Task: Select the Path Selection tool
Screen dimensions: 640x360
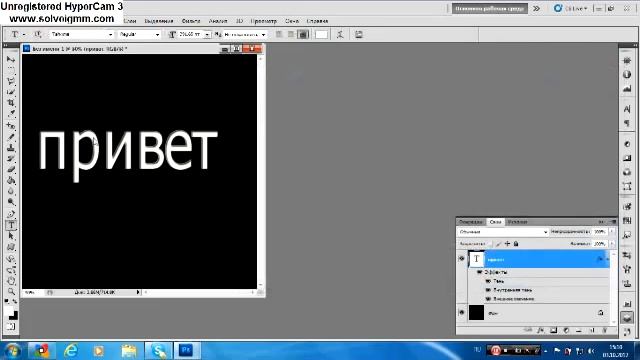Action: (x=11, y=236)
